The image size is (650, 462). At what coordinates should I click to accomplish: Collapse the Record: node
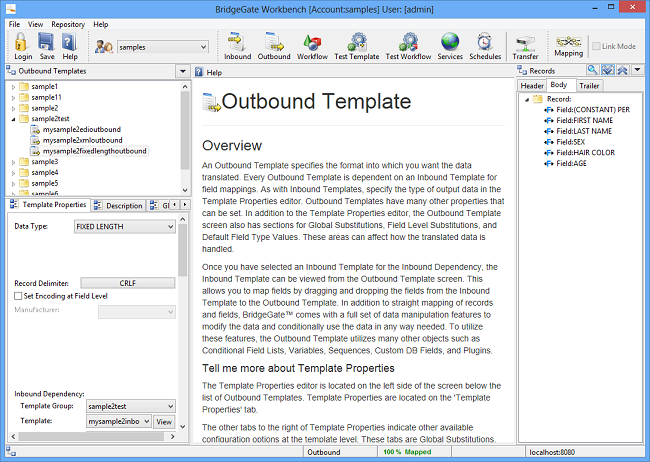(527, 100)
